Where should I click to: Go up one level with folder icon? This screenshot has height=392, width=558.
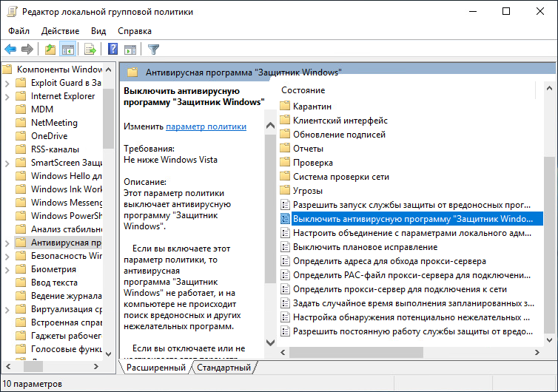(50, 50)
